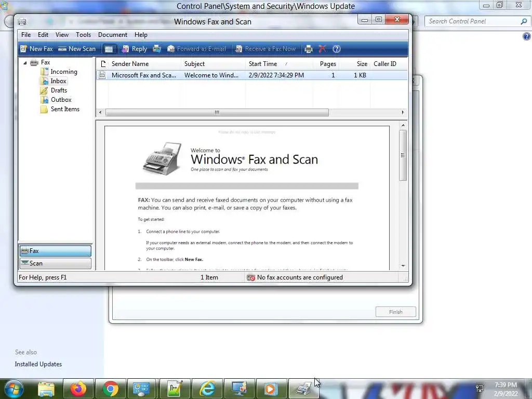The width and height of the screenshot is (532, 399).
Task: Click the fax machine image in the preview
Action: [x=163, y=158]
